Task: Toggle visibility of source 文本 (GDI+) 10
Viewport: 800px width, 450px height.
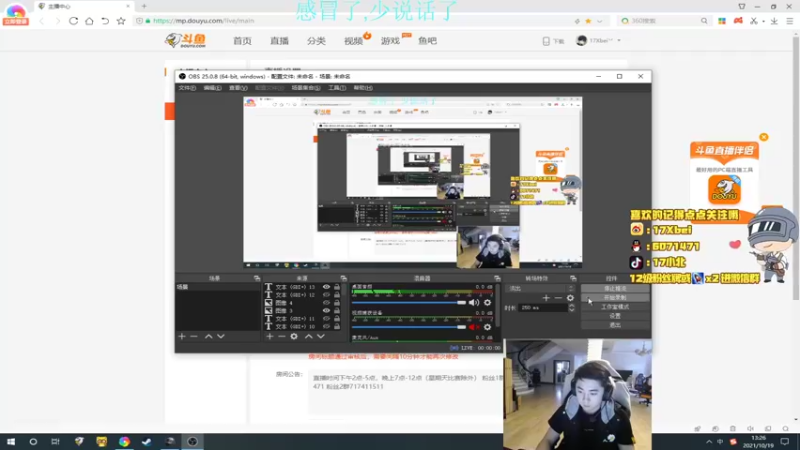Action: tap(326, 326)
